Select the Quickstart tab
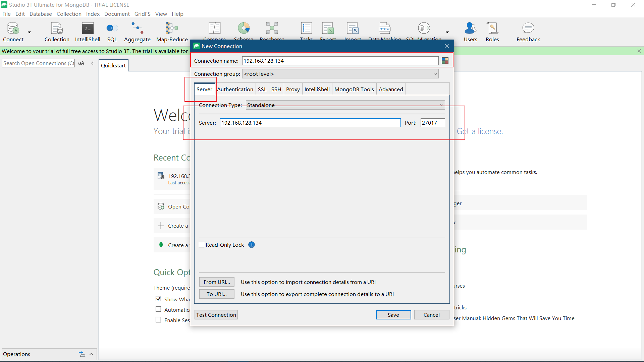The width and height of the screenshot is (644, 362). pos(113,65)
